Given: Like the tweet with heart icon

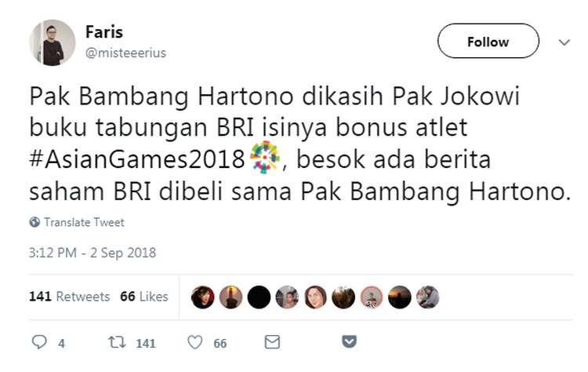Looking at the screenshot, I should coord(195,342).
